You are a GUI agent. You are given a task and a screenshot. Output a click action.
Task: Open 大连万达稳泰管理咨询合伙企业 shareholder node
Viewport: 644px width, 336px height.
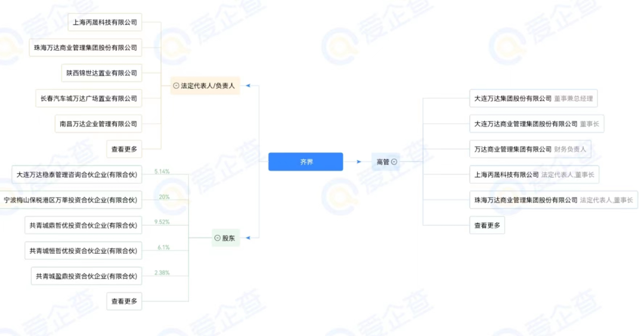(x=76, y=175)
